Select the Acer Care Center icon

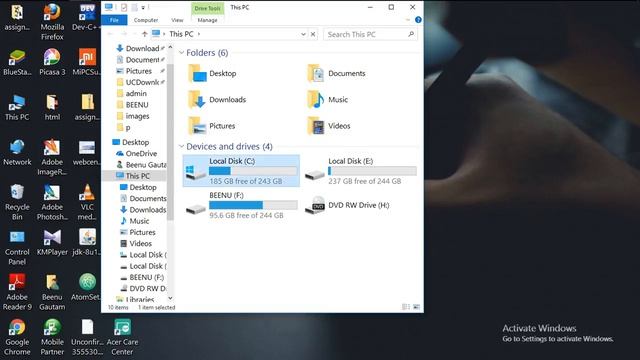pos(122,337)
